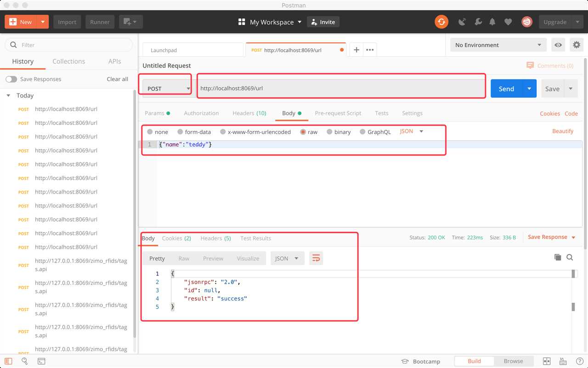Search within the response body
The height and width of the screenshot is (368, 588).
[x=570, y=258]
